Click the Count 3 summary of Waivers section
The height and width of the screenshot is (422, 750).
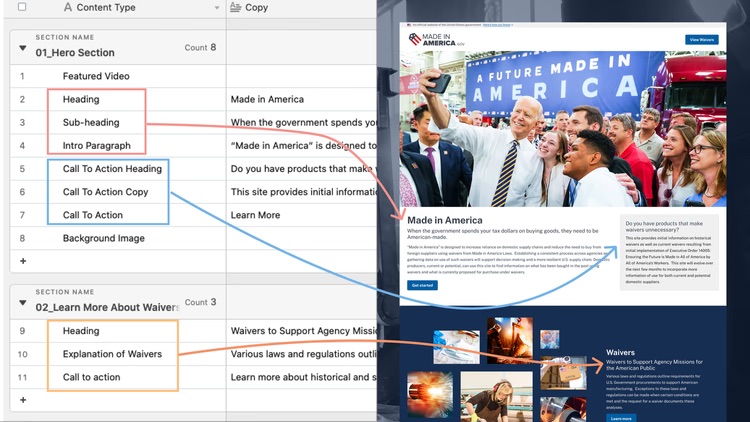(200, 302)
